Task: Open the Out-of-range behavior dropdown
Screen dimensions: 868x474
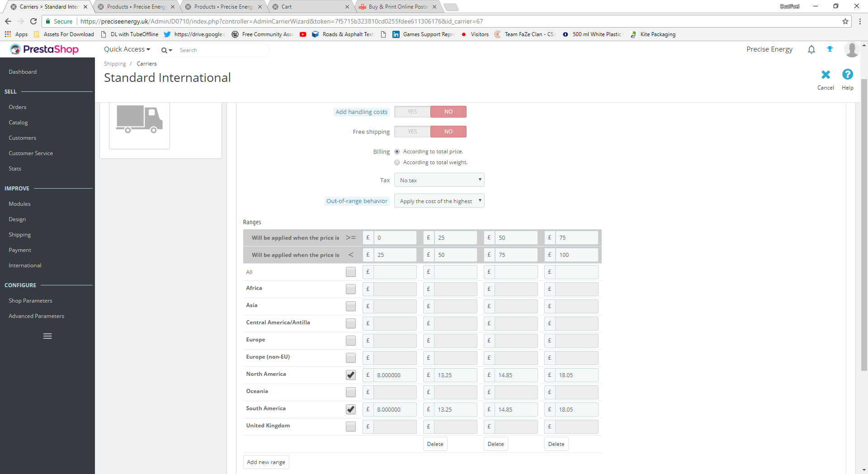Action: [439, 201]
